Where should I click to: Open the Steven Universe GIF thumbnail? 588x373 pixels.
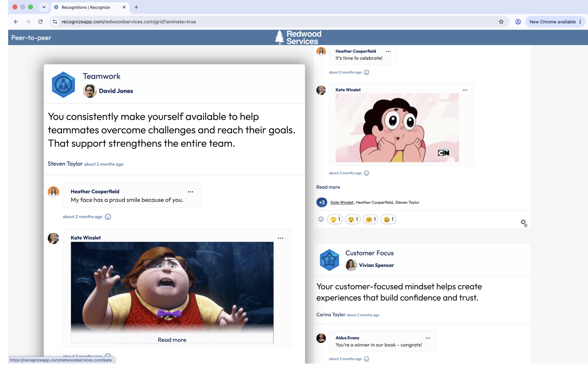tap(397, 128)
